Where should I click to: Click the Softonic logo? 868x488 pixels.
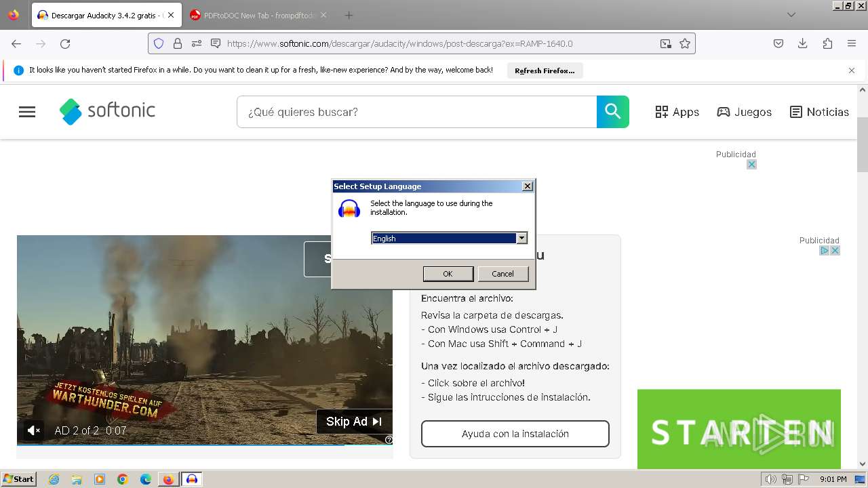click(x=107, y=111)
